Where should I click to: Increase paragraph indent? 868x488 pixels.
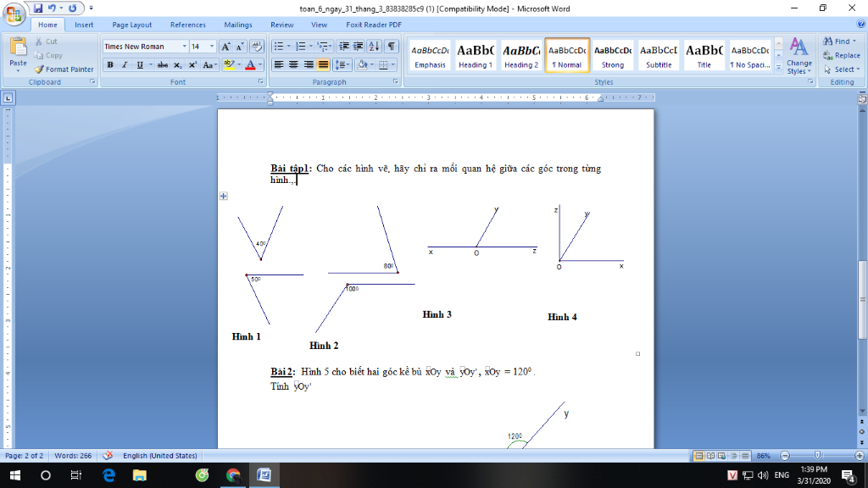[x=359, y=47]
